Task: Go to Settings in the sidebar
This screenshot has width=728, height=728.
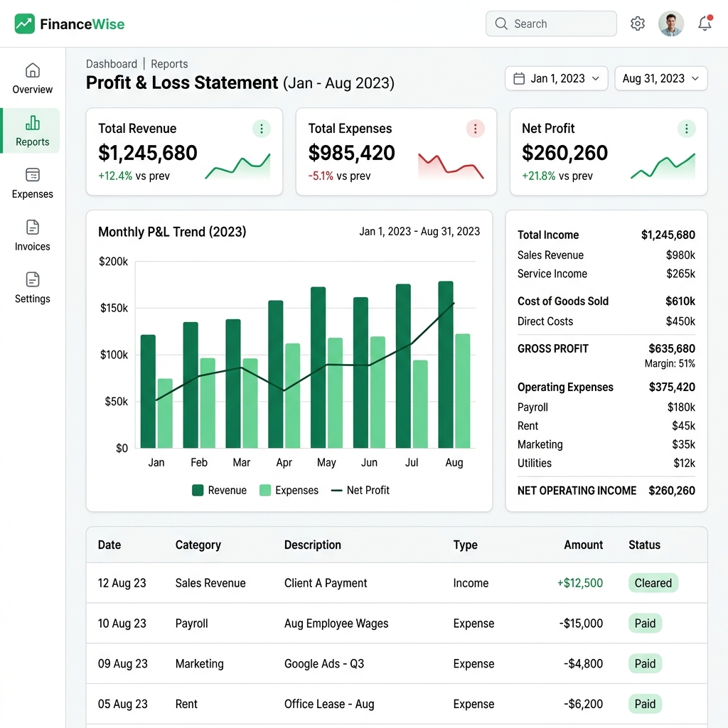Action: [x=33, y=288]
